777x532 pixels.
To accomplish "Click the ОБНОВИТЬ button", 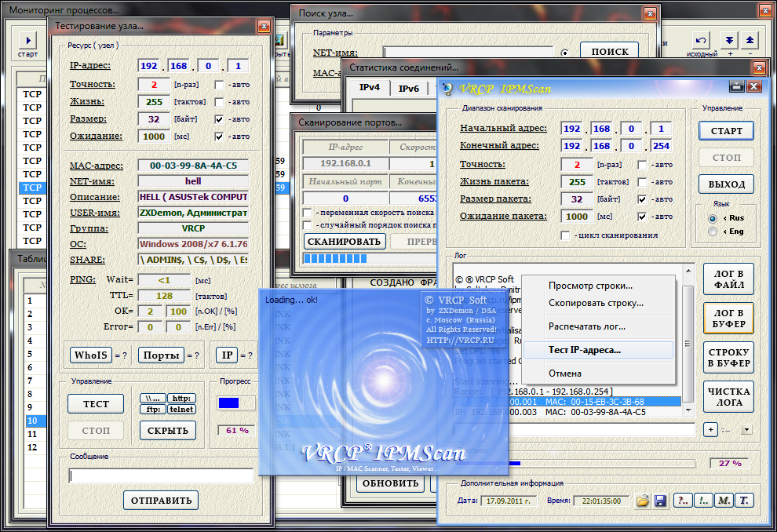I will pos(390,483).
